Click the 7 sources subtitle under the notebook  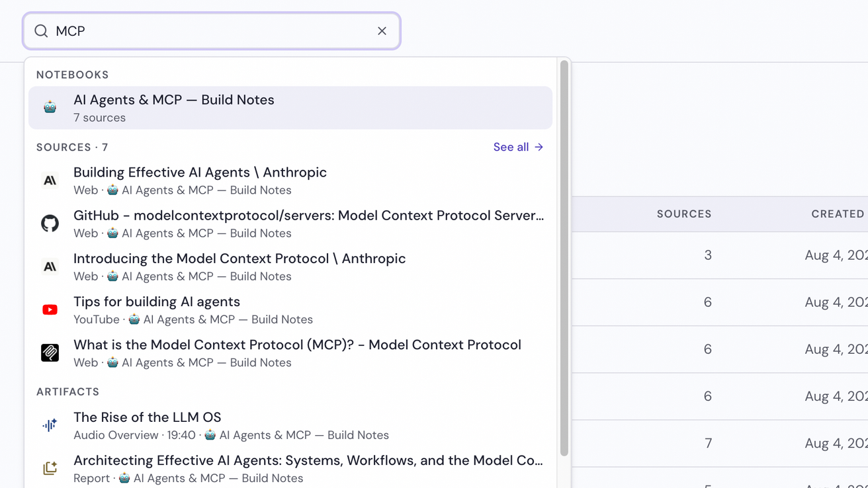tap(99, 118)
